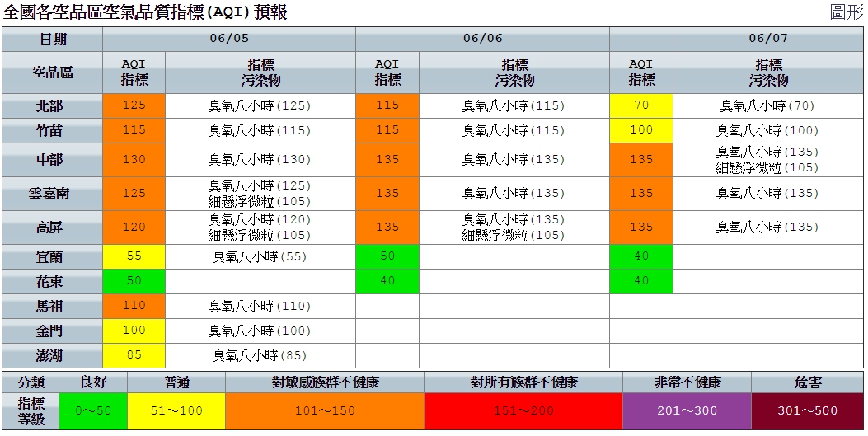Select the red 151~200 legend swatch

pyautogui.click(x=523, y=411)
